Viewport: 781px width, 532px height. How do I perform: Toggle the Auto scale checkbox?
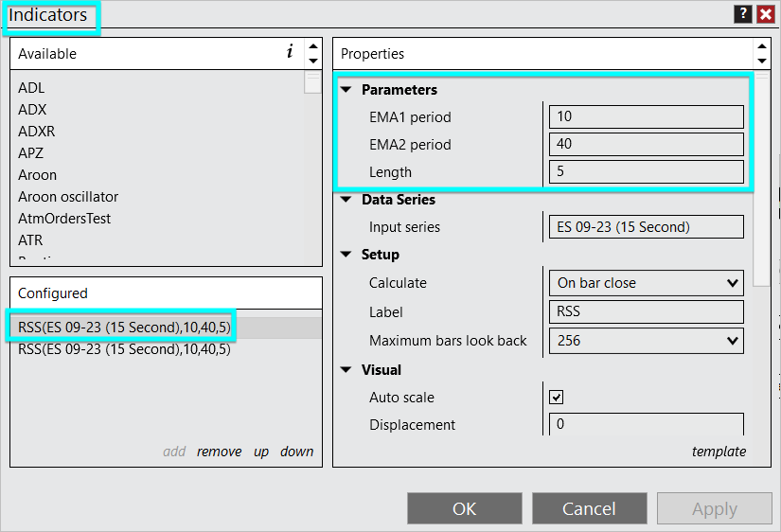click(557, 398)
